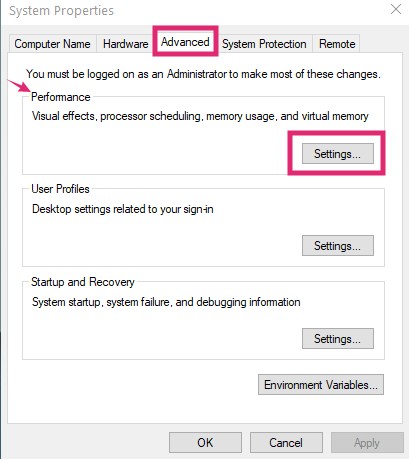Screen dimensions: 409x459
Task: Click the desktop settings sign-in description
Action: click(123, 209)
